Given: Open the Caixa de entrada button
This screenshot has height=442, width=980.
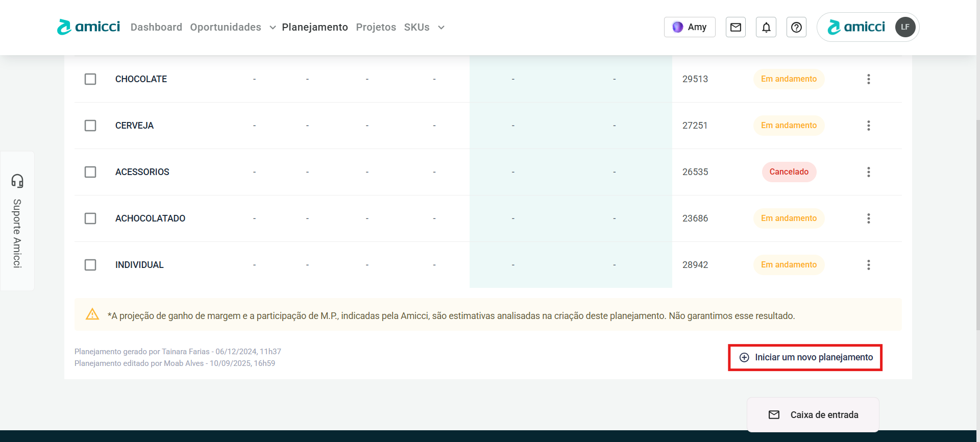Looking at the screenshot, I should click(x=813, y=415).
